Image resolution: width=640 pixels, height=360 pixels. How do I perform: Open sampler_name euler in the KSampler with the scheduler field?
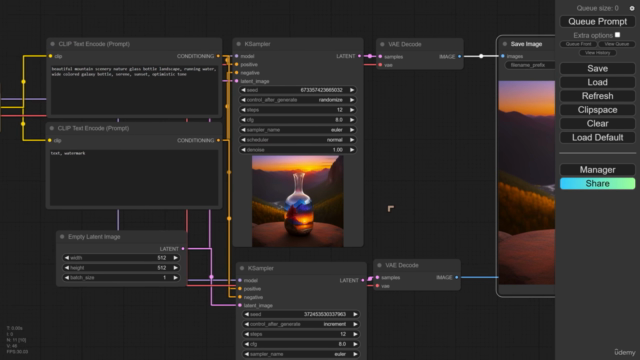298,130
